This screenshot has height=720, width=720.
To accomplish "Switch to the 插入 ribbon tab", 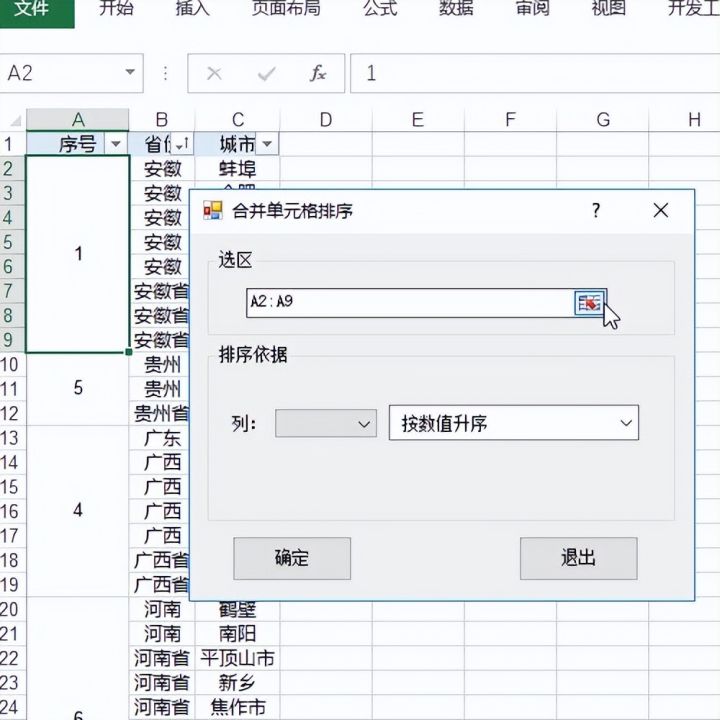I will point(192,8).
